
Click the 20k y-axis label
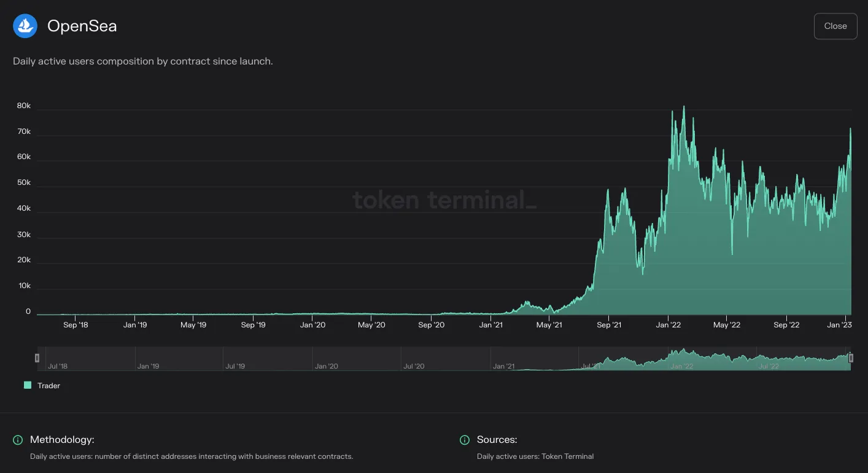[24, 260]
